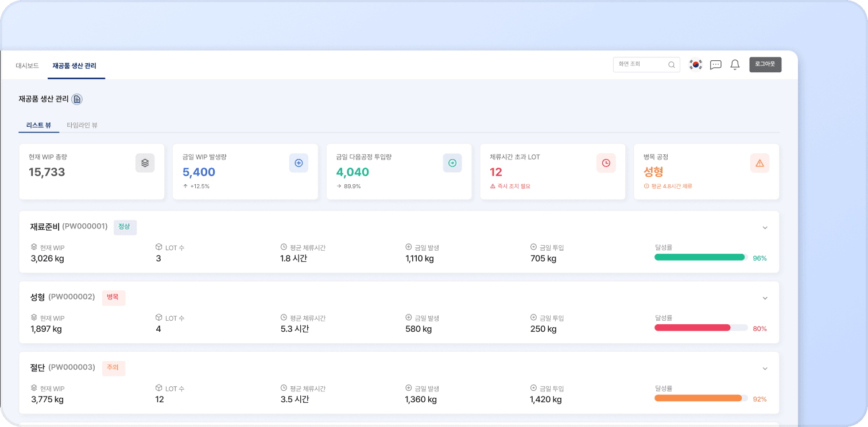Expand the 성형 process row chevron
The image size is (868, 427).
pos(765,298)
